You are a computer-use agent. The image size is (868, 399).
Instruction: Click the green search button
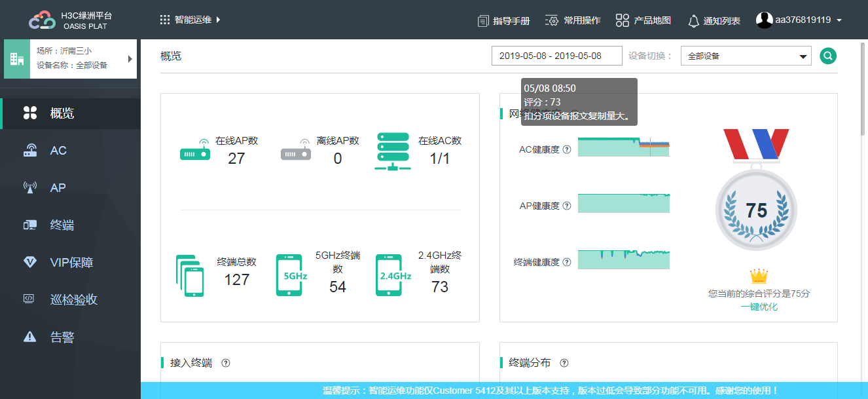pyautogui.click(x=828, y=56)
